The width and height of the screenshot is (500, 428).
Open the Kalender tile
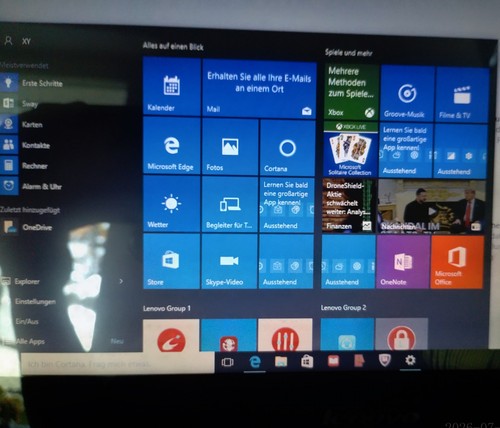(172, 86)
